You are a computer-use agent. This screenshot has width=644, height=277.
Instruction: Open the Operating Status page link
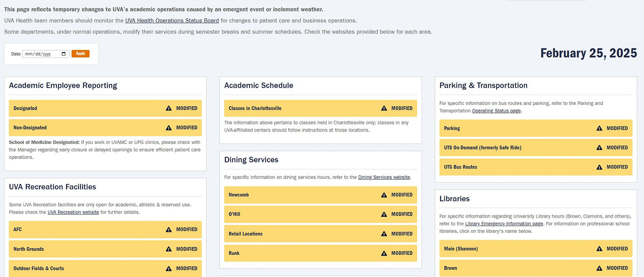(x=497, y=111)
